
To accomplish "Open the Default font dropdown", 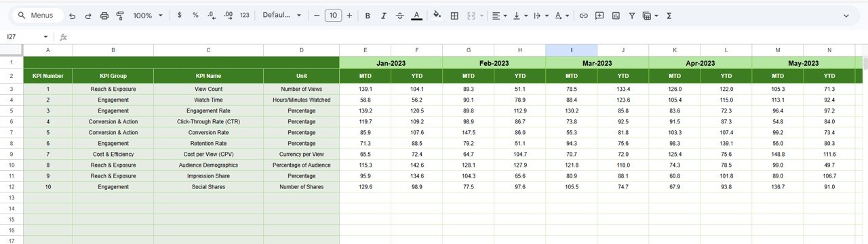I will [281, 15].
